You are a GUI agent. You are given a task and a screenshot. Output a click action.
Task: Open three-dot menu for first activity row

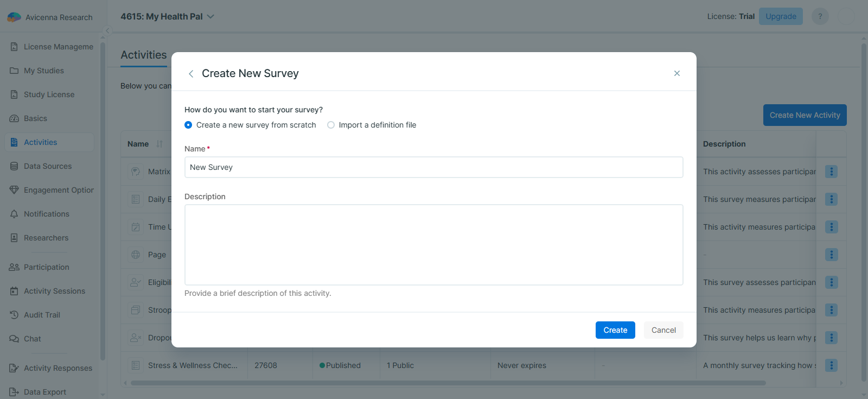[x=831, y=172]
